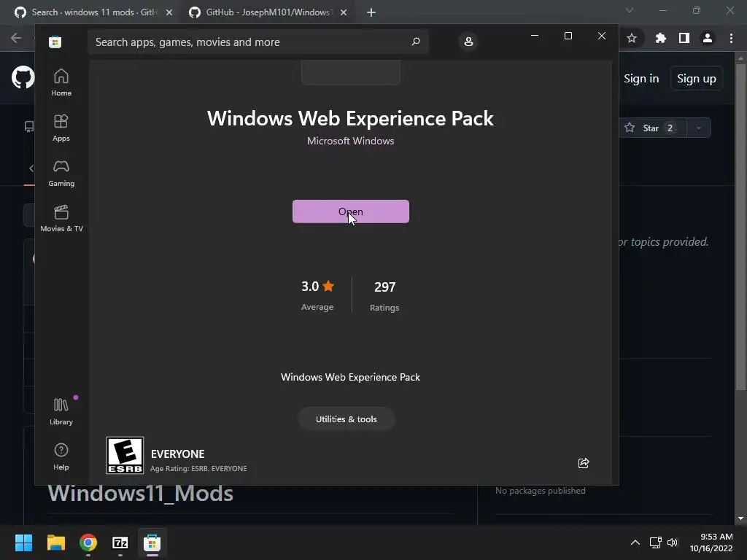Open the Store account profile icon
Image resolution: width=747 pixels, height=560 pixels.
point(468,42)
